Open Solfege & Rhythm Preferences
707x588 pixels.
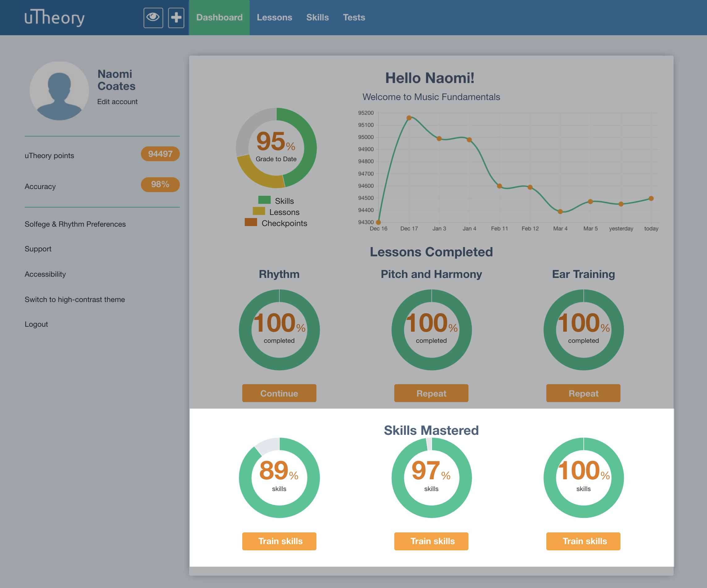tap(75, 224)
